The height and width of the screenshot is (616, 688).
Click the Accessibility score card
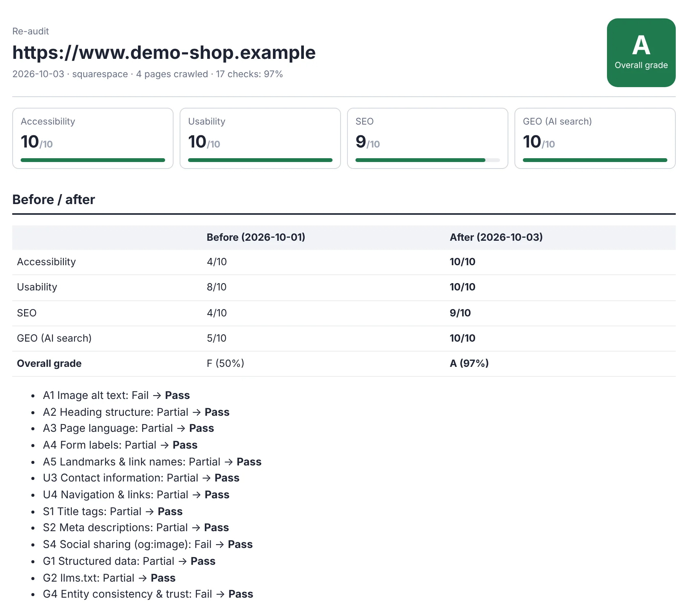[x=93, y=138]
